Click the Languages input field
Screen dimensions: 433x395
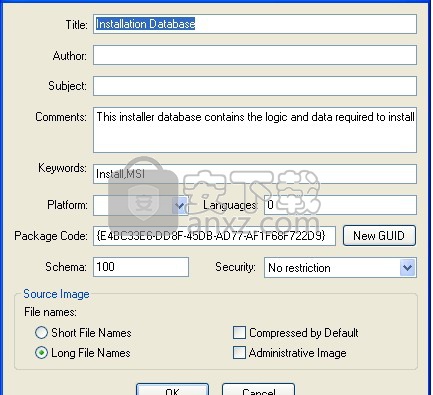click(340, 205)
